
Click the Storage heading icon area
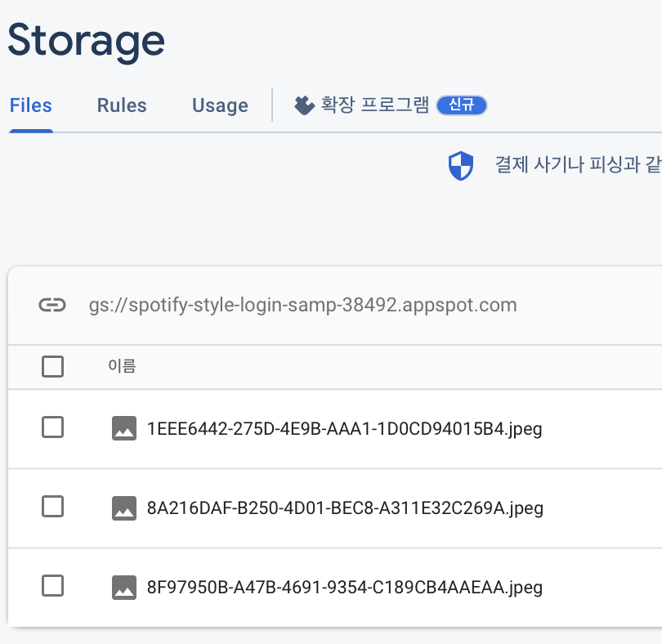[x=86, y=41]
